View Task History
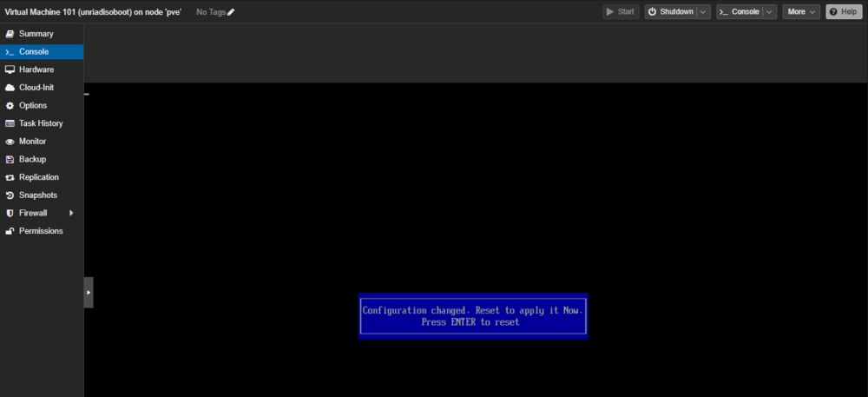 coord(42,123)
